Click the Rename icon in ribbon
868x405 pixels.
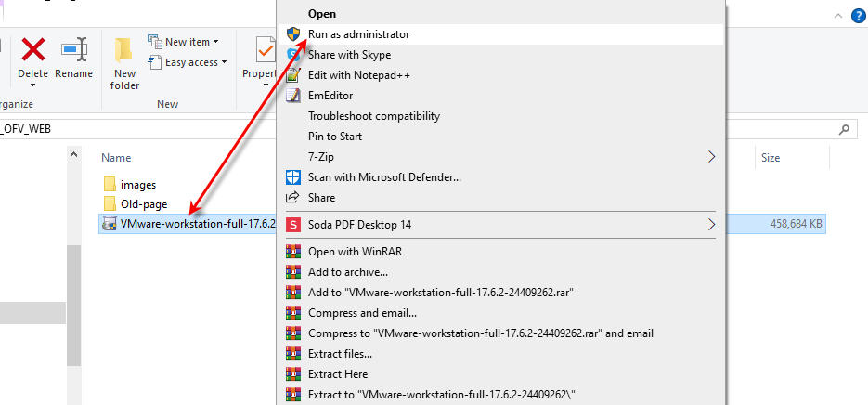(x=73, y=49)
